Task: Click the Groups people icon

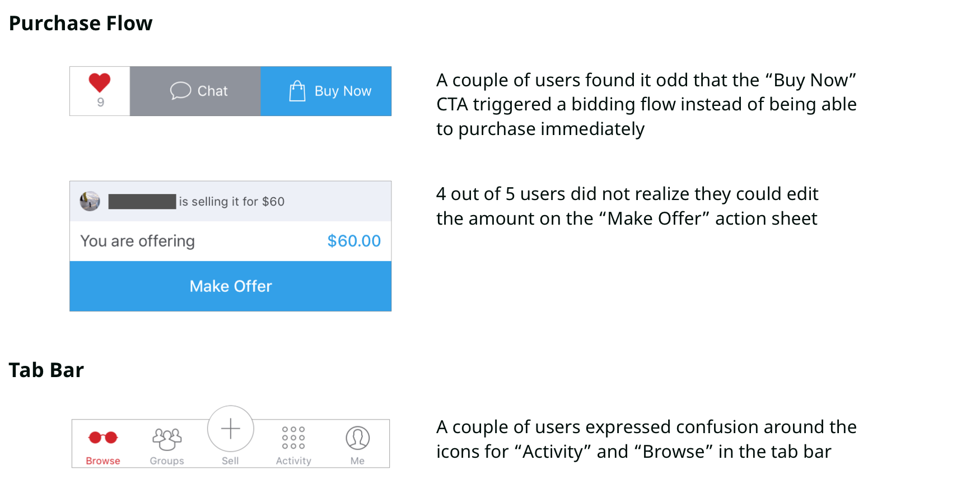Action: [166, 439]
